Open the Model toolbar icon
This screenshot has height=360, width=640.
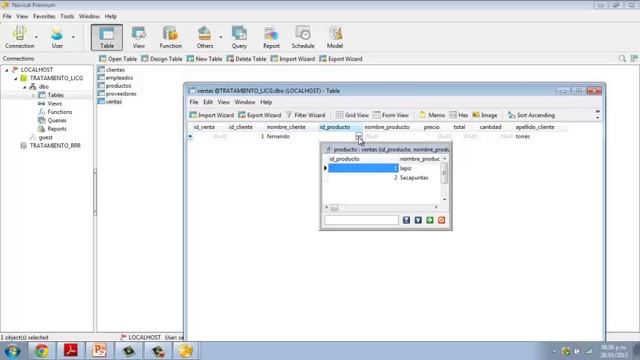coord(335,37)
